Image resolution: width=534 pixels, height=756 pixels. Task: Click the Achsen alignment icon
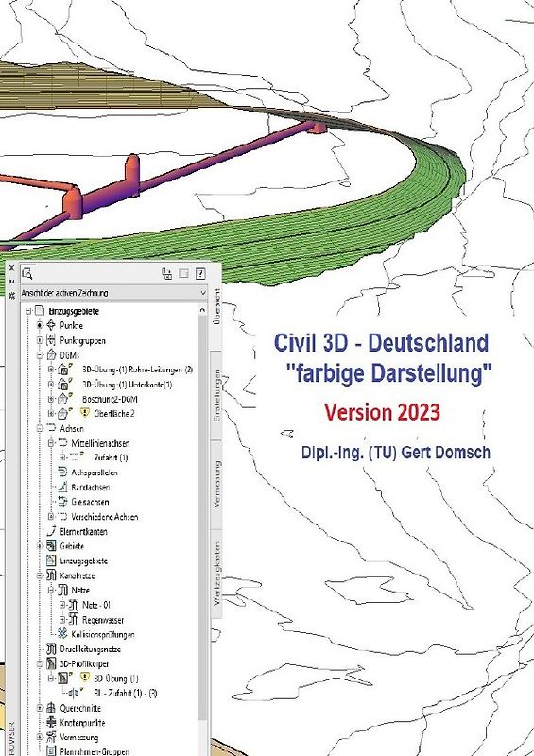pos(51,428)
